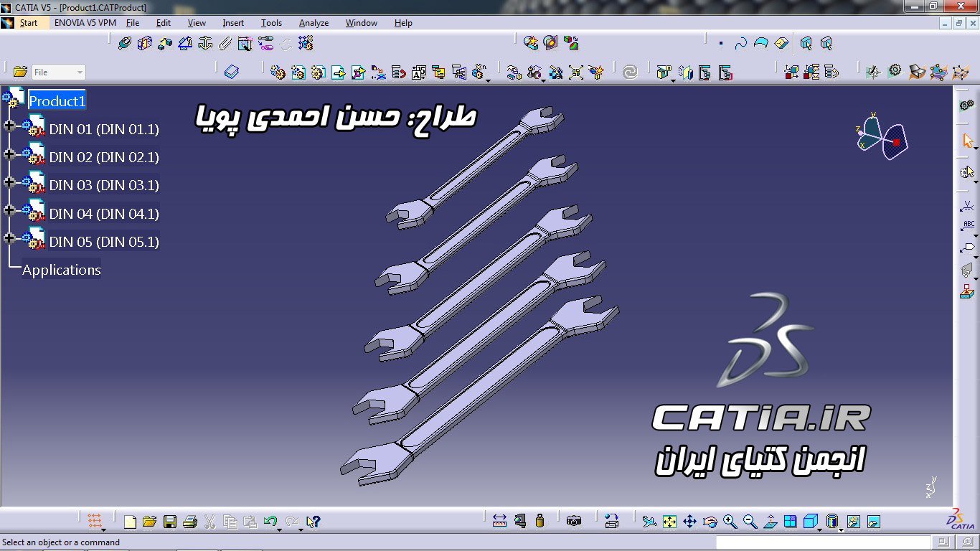Open the Insert menu
980x551 pixels.
pos(233,23)
